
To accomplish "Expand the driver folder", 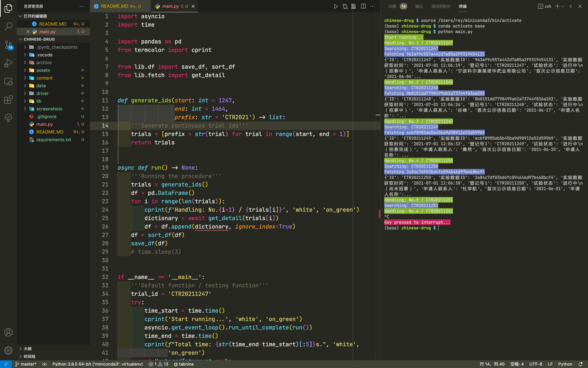I will coord(53,93).
